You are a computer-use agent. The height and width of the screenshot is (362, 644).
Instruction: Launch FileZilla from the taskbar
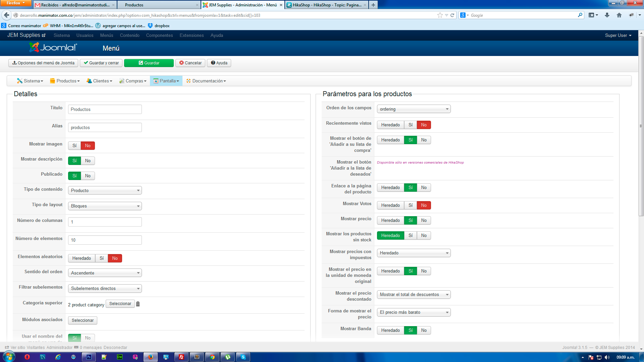point(181,357)
